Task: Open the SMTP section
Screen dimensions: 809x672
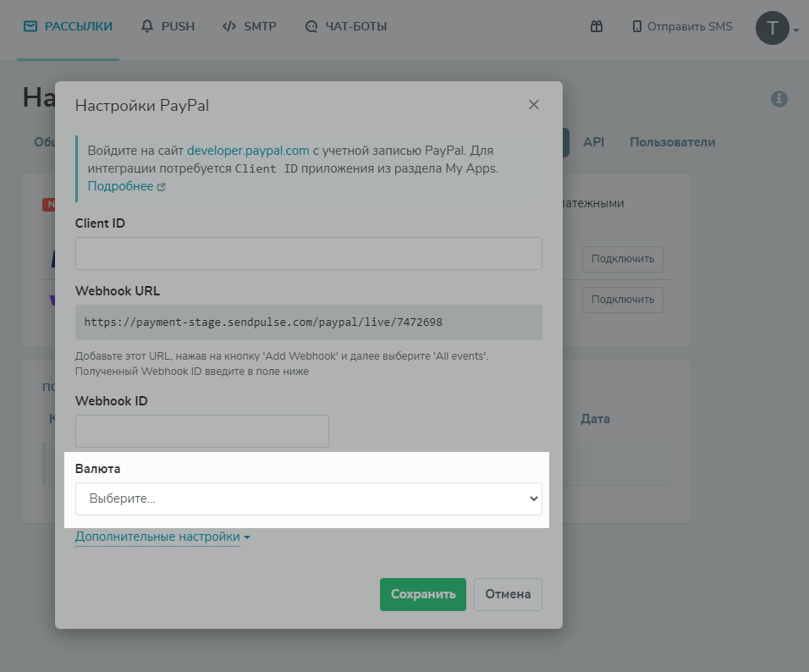Action: pos(249,26)
